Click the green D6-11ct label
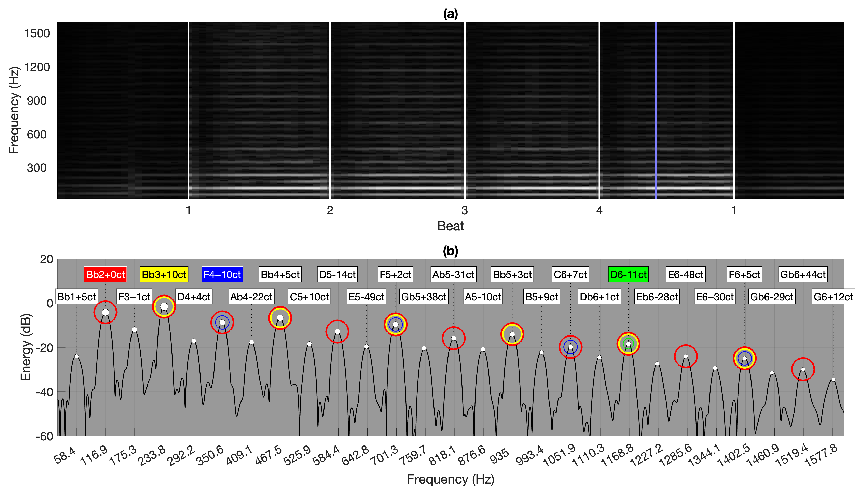This screenshot has height=494, width=868. (628, 274)
